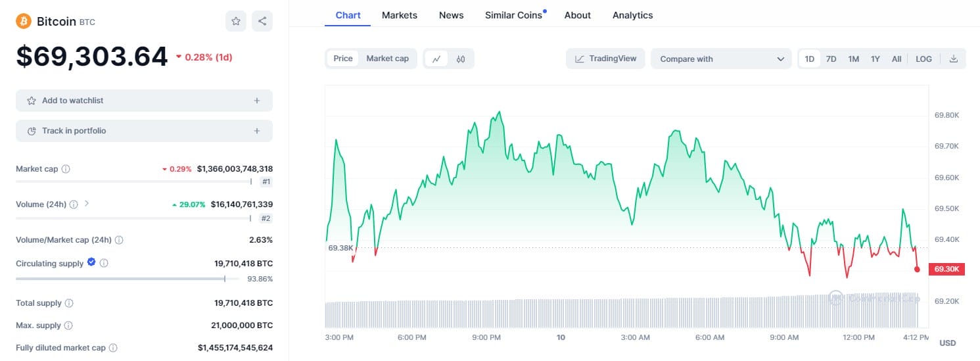Click the download chart data icon
This screenshot has height=361, width=980.
[954, 59]
